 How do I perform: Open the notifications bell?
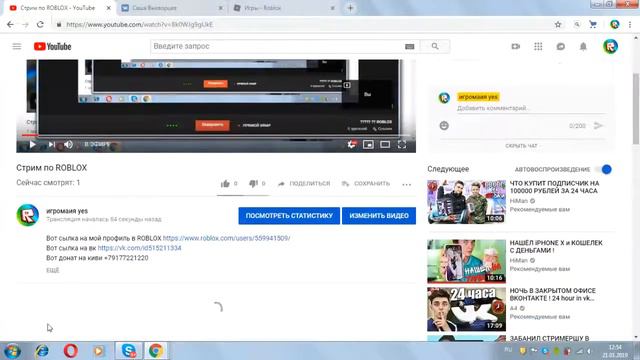click(583, 47)
